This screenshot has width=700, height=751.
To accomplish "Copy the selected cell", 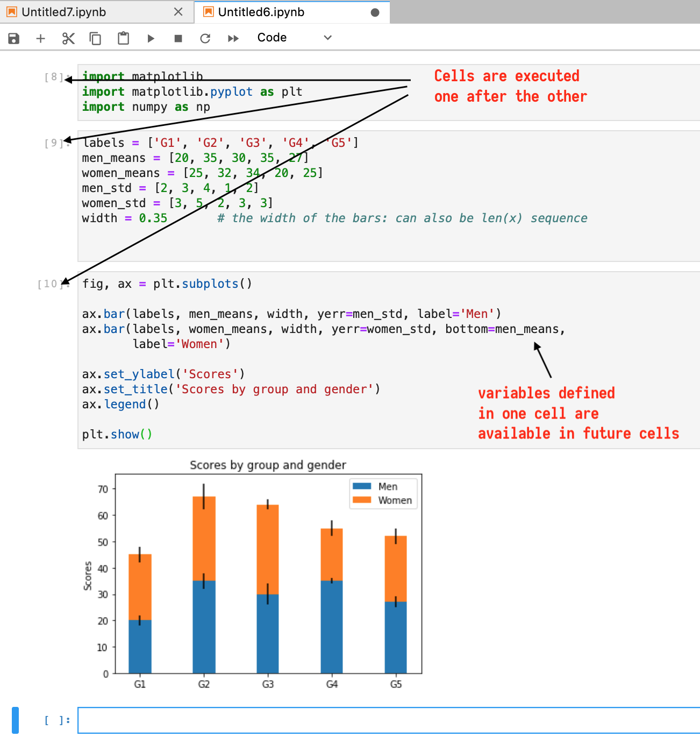I will tap(95, 38).
